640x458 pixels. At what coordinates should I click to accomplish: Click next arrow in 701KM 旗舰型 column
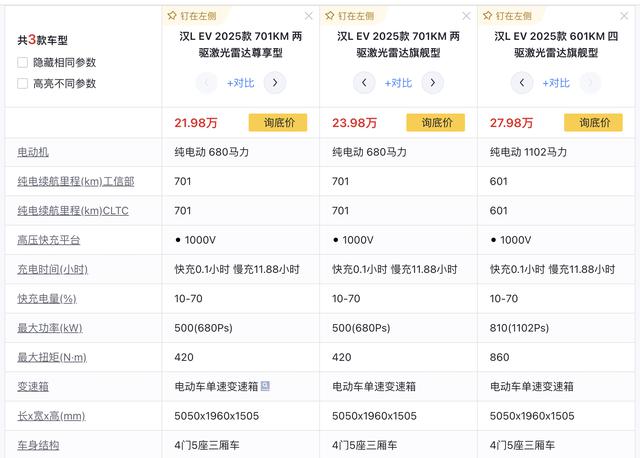[433, 83]
